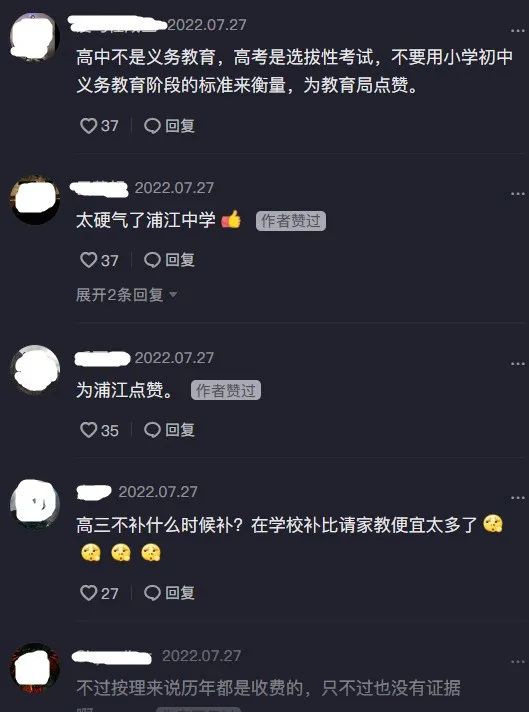Reply to the 太硬气了浦江中学 comment
The width and height of the screenshot is (529, 712).
click(x=169, y=260)
